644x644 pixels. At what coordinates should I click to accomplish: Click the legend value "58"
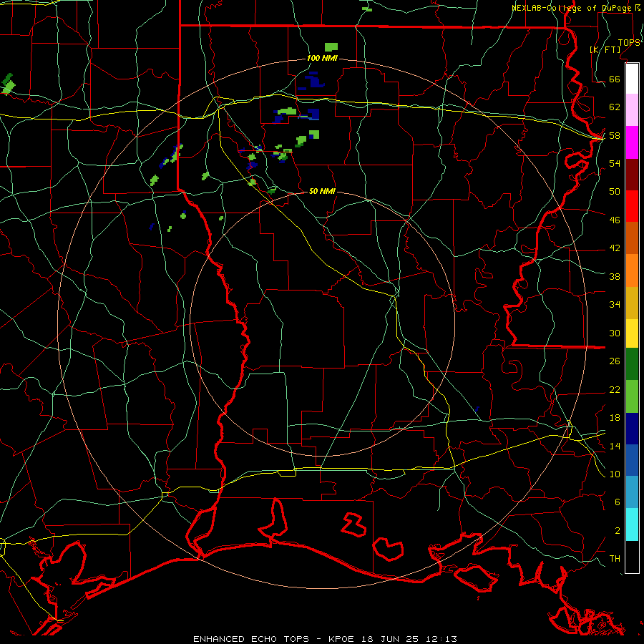(615, 135)
